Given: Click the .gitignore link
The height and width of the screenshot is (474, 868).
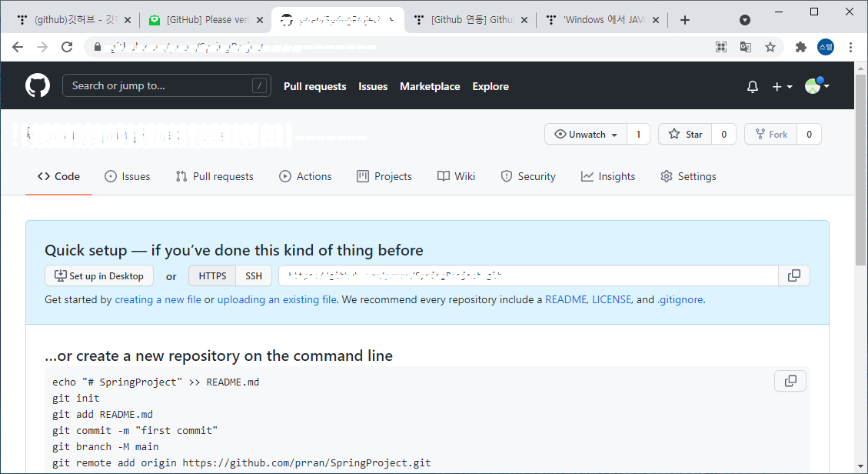Looking at the screenshot, I should point(680,299).
